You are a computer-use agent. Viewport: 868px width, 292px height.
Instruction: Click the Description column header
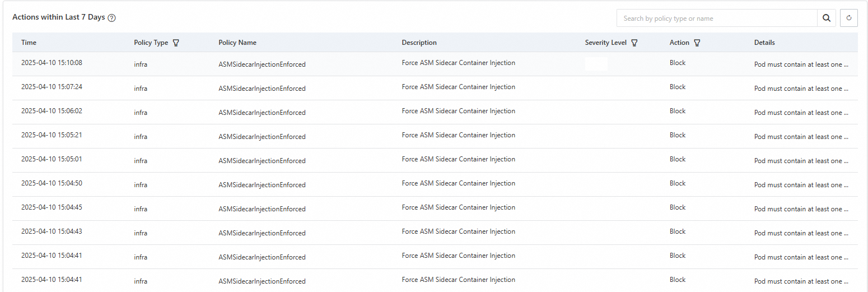(419, 43)
